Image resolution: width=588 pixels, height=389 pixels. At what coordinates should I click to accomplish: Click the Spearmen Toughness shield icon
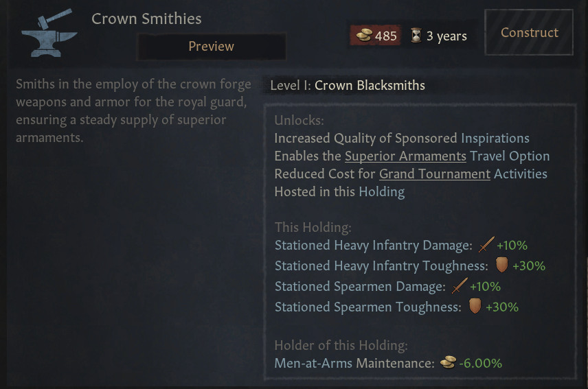(x=475, y=306)
